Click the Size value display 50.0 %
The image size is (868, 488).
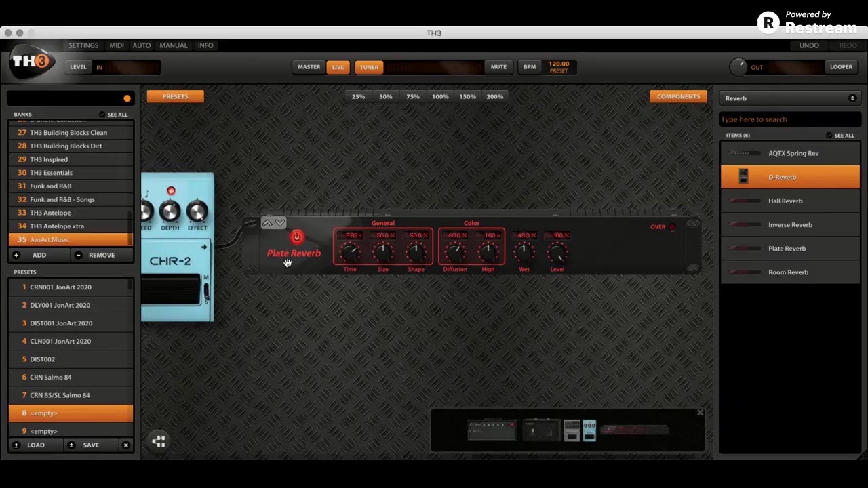383,235
